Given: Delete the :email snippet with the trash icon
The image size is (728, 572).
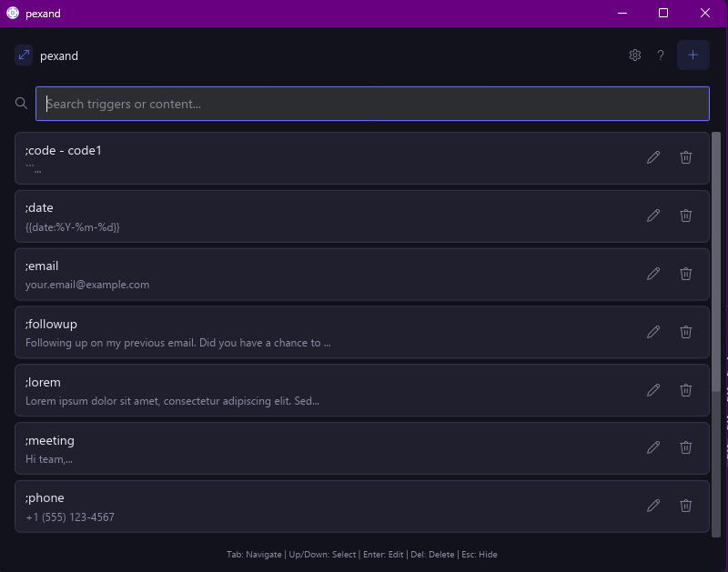Looking at the screenshot, I should pos(685,274).
